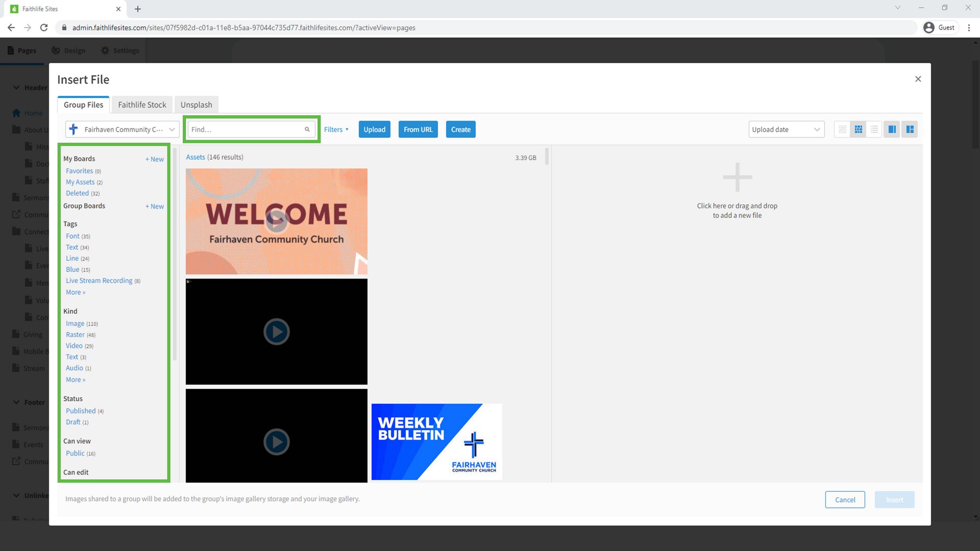Click the Upload button
Screen dimensions: 980x551
click(375, 130)
